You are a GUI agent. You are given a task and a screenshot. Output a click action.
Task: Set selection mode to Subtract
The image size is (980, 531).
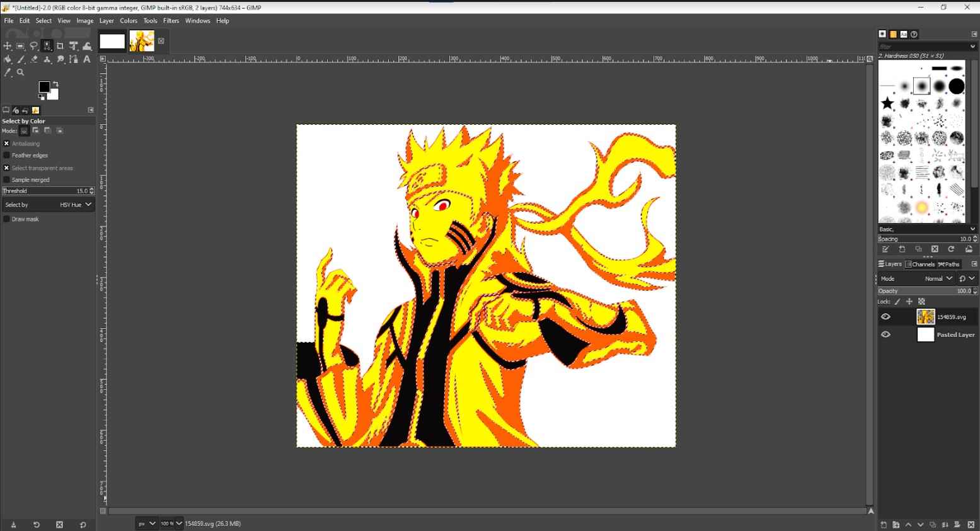(x=48, y=131)
